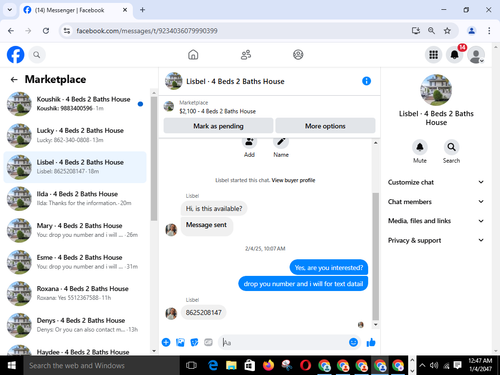
Task: Open Task View on the taskbar
Action: click(x=191, y=366)
